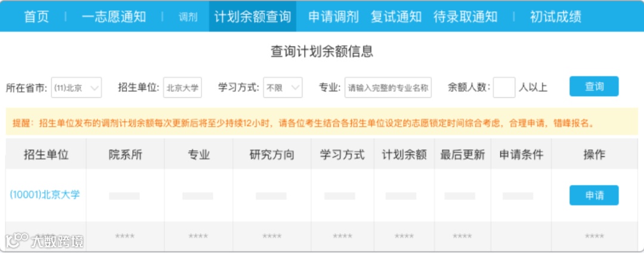Focus the 专业 name input field

[x=388, y=88]
